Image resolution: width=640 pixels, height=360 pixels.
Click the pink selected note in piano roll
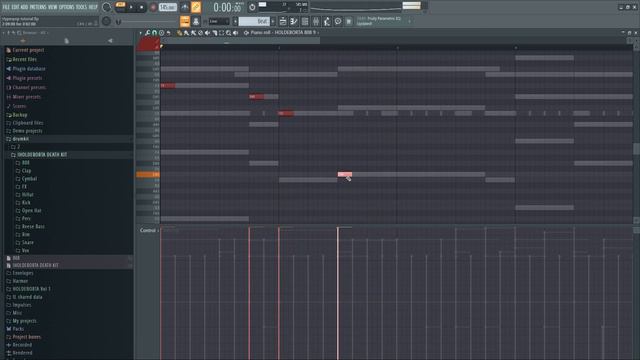[344, 174]
